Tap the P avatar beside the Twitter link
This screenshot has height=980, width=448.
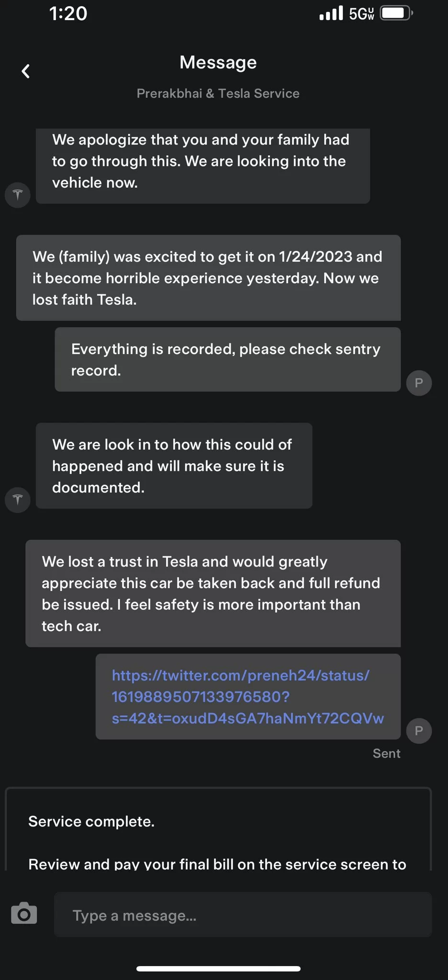(419, 731)
